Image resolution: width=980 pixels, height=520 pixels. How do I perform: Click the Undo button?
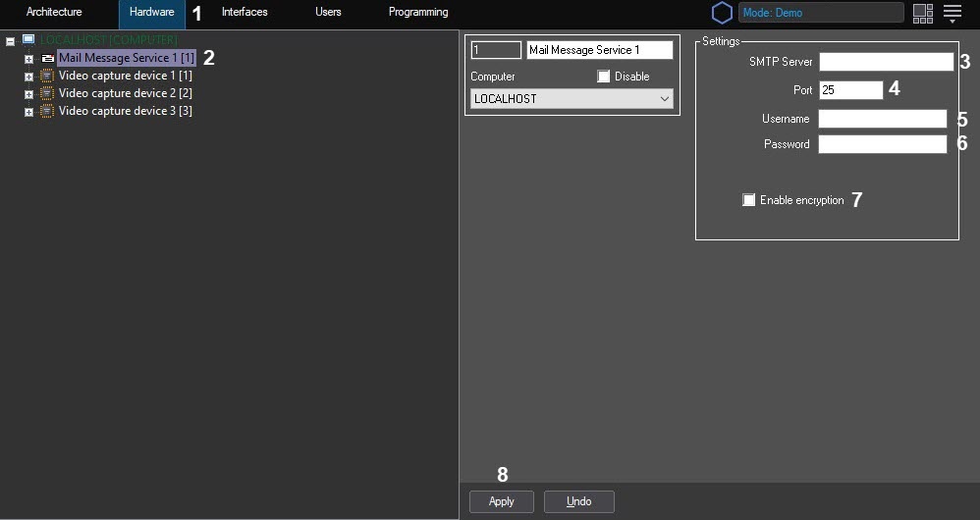click(579, 502)
